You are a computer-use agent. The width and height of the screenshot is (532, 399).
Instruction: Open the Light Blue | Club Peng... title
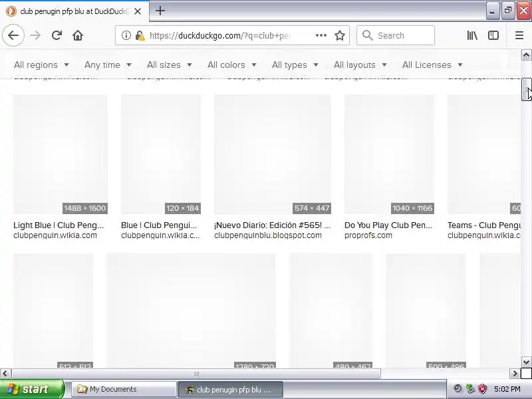click(x=59, y=225)
